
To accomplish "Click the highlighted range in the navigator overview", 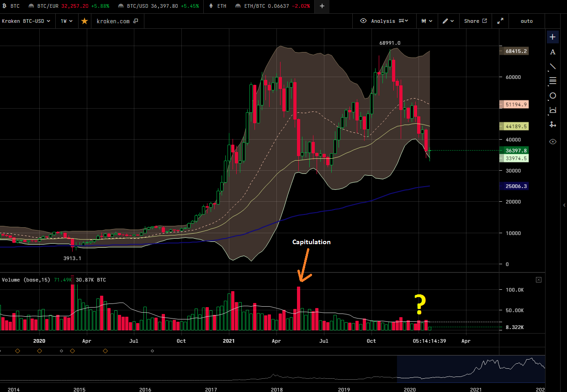I will [x=471, y=369].
